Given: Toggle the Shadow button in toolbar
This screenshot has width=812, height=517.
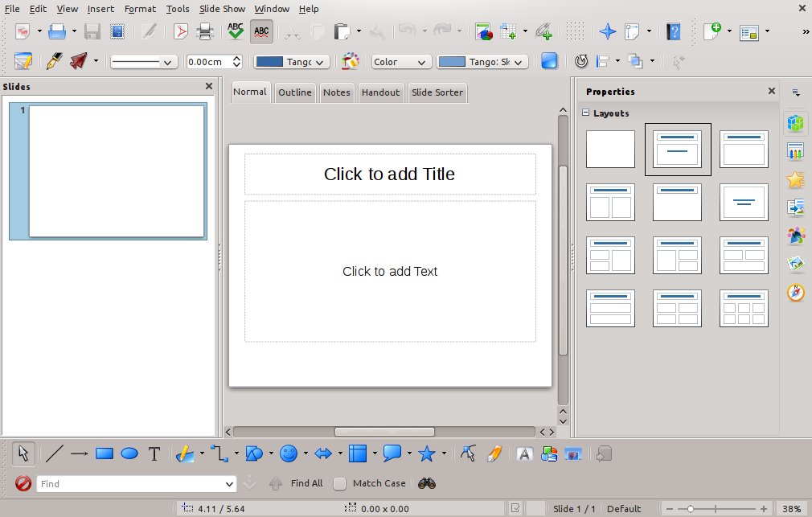Looking at the screenshot, I should [549, 61].
